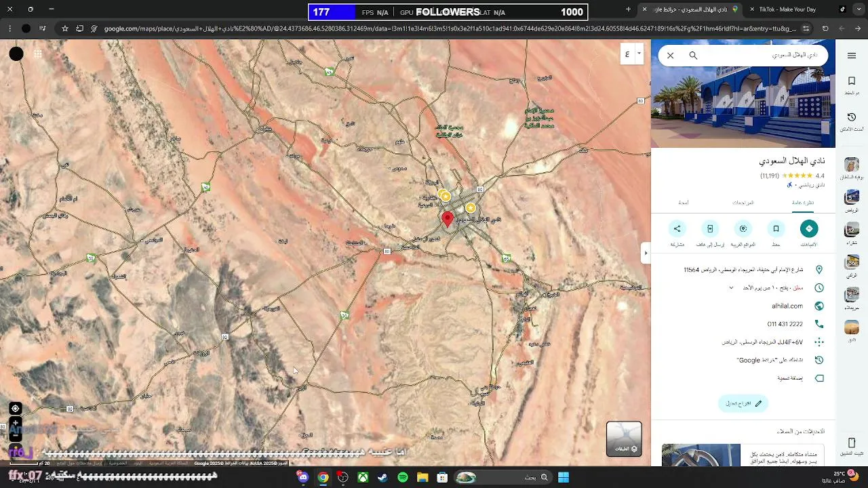Click the phone number 011 431 2222

point(785,324)
